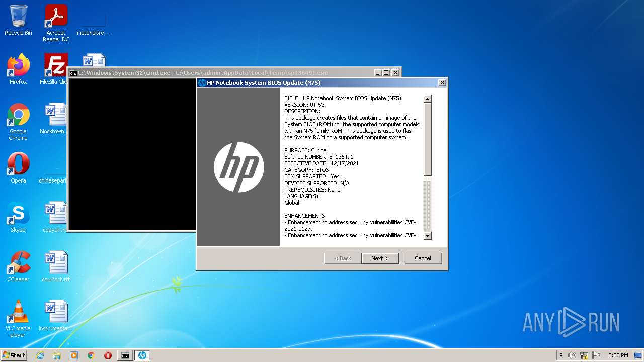This screenshot has height=362, width=644.
Task: Click the Start button
Action: [x=14, y=355]
